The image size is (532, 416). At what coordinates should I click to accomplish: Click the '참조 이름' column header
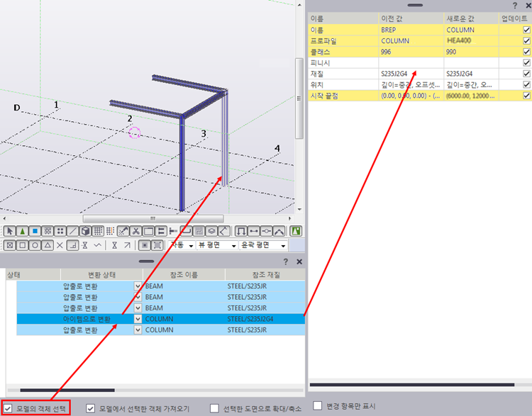[183, 274]
